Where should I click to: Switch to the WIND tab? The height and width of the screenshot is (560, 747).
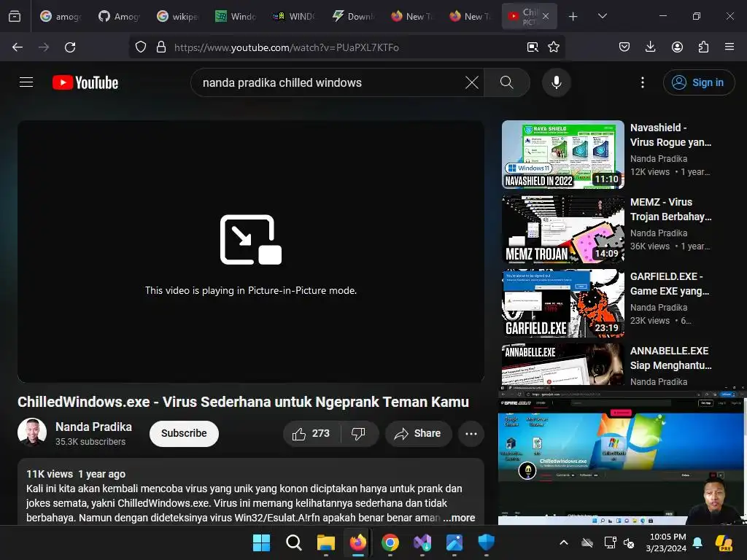click(x=294, y=16)
